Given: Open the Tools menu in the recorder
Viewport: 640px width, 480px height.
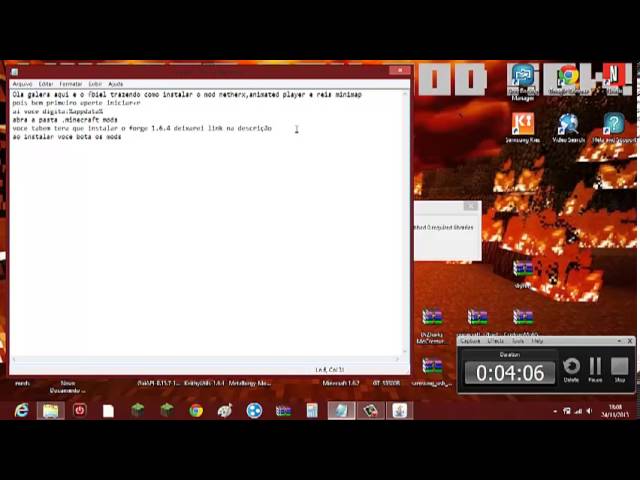Looking at the screenshot, I should tap(518, 341).
